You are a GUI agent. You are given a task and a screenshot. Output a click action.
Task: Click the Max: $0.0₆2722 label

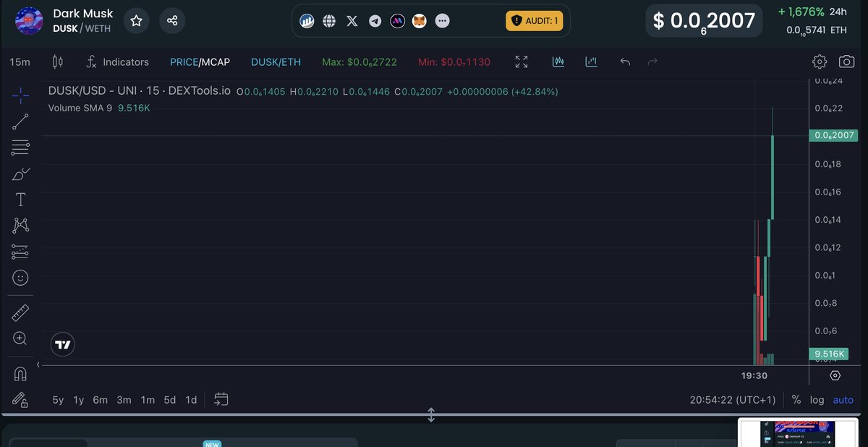tap(359, 62)
